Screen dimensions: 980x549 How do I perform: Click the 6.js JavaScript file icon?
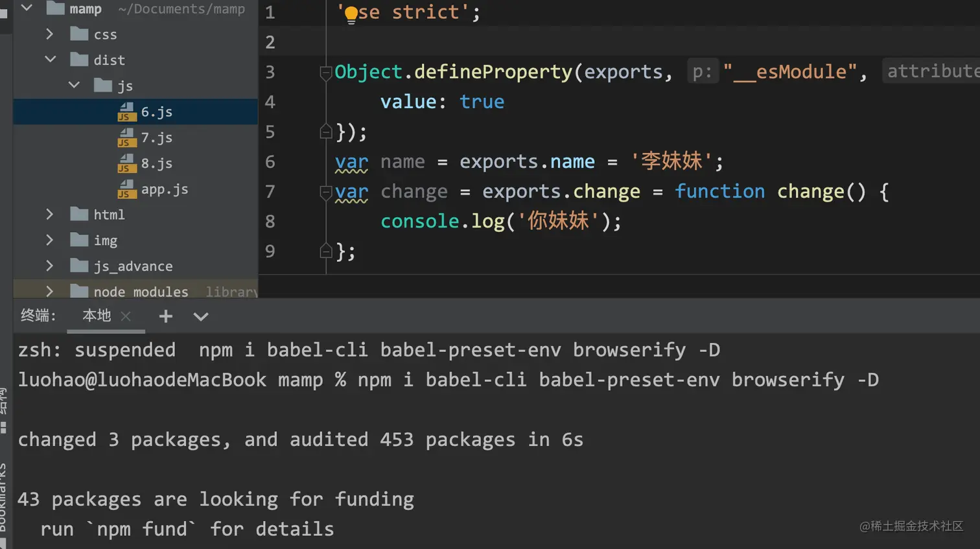pyautogui.click(x=126, y=112)
